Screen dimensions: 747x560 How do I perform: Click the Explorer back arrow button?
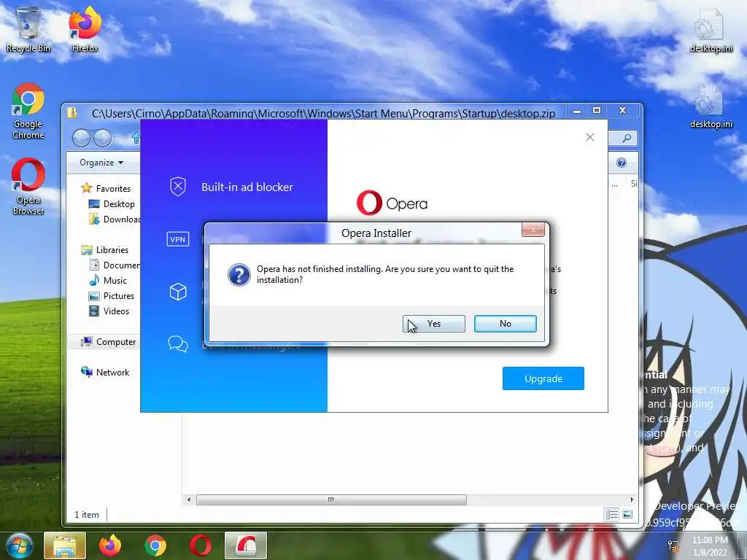pyautogui.click(x=81, y=138)
